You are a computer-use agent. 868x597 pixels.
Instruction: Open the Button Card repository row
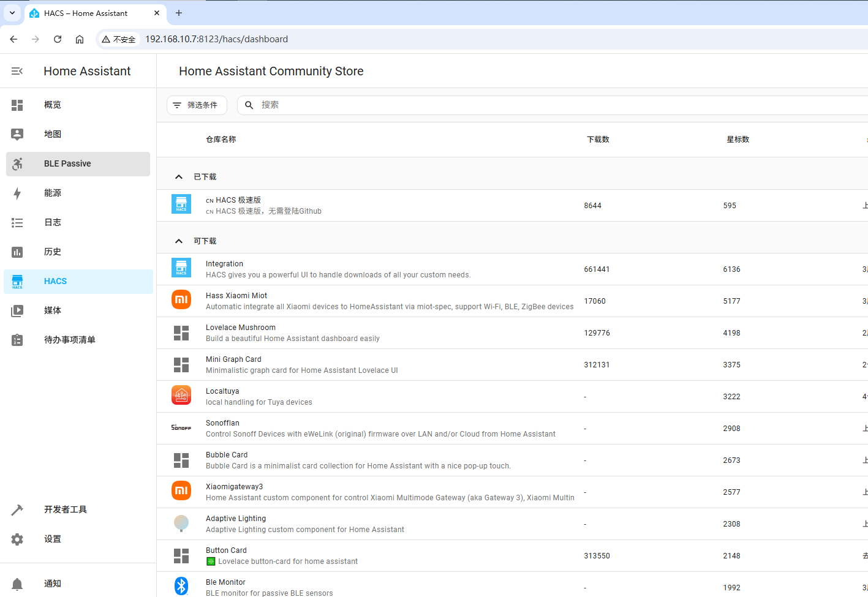coord(512,556)
